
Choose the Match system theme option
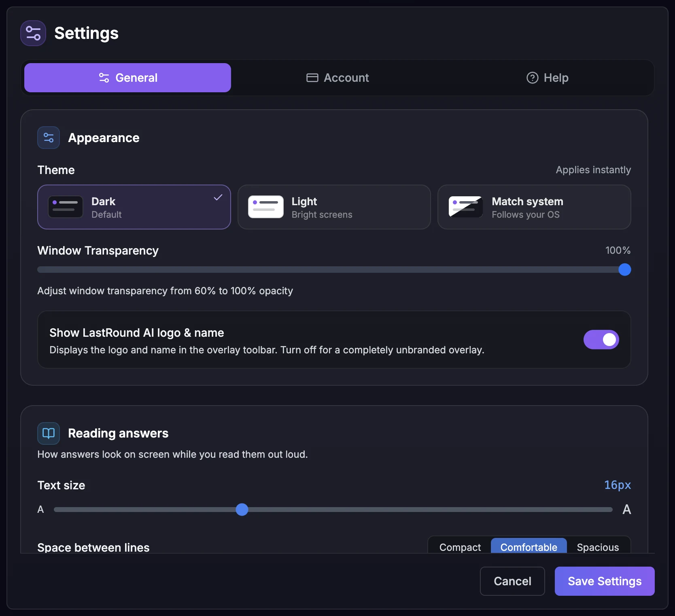534,207
